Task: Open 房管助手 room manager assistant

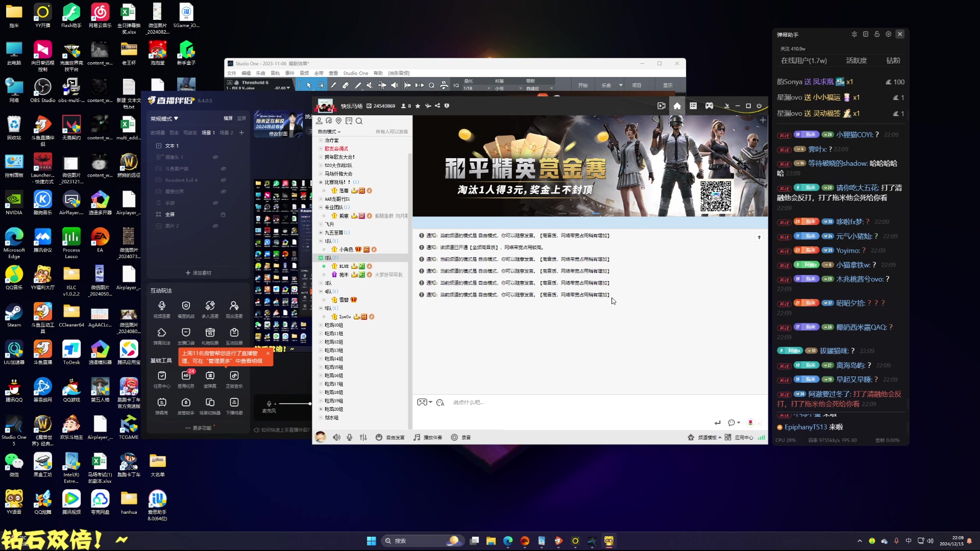Action: 186,406
